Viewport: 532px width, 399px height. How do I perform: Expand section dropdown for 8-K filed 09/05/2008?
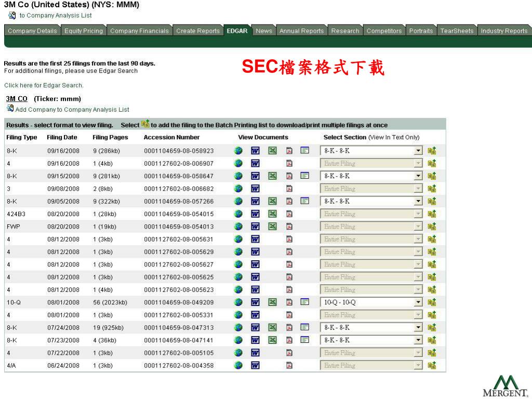click(x=418, y=201)
